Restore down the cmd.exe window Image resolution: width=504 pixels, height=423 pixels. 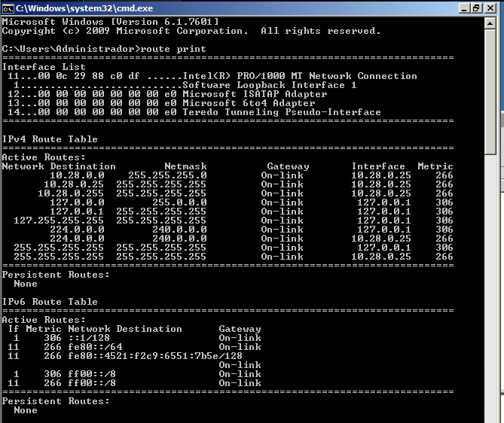click(x=477, y=8)
